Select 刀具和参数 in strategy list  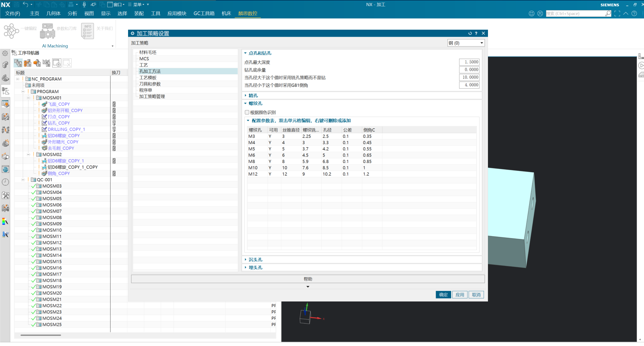click(150, 84)
